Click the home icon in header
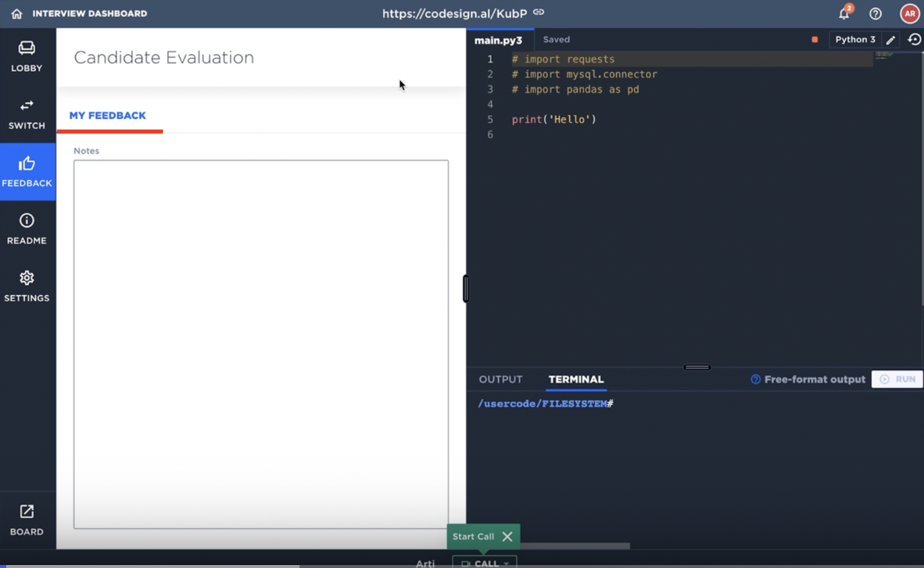924x568 pixels. [x=16, y=13]
